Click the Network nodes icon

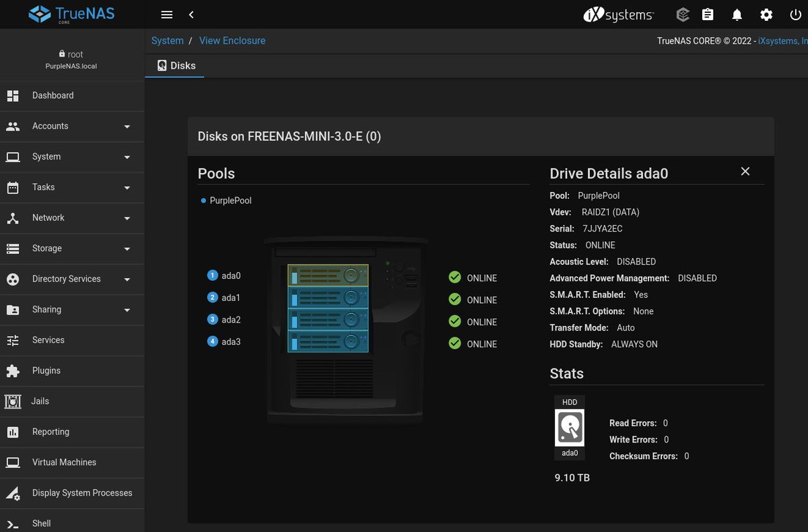pyautogui.click(x=13, y=218)
